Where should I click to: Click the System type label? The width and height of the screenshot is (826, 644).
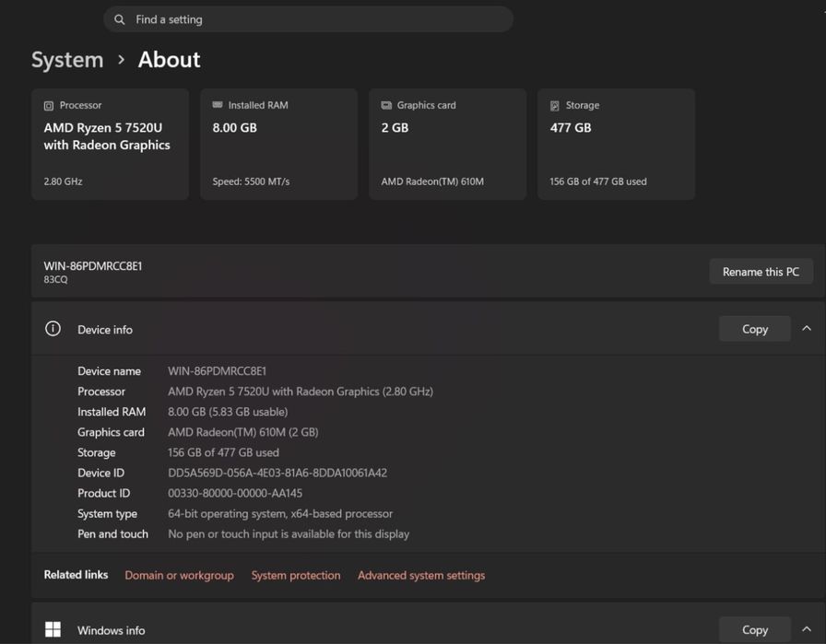click(108, 514)
